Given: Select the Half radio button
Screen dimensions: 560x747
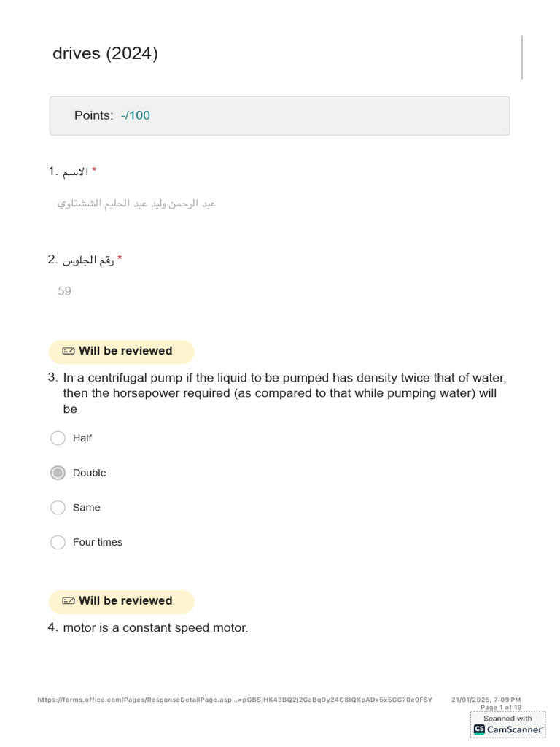Looking at the screenshot, I should (58, 438).
